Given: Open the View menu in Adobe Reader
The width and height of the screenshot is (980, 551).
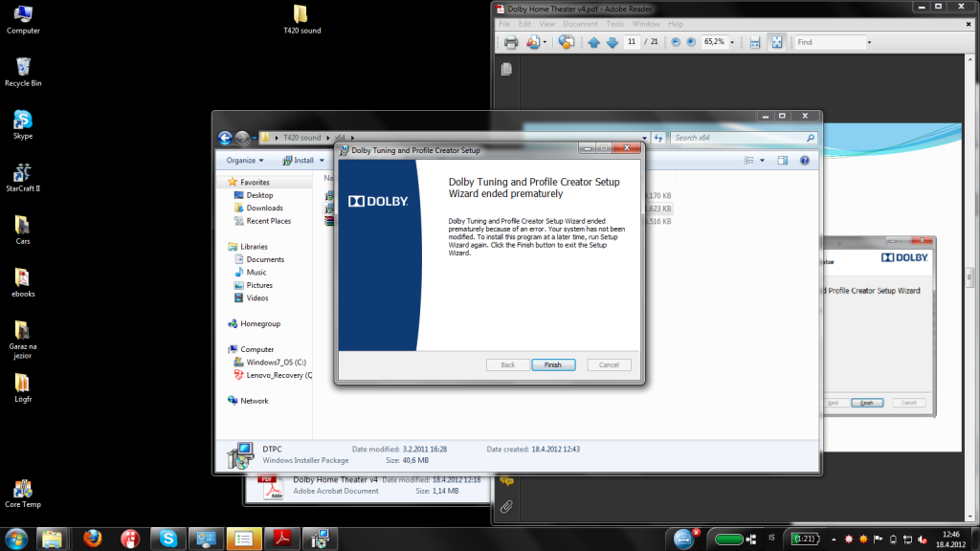Looking at the screenshot, I should (546, 24).
